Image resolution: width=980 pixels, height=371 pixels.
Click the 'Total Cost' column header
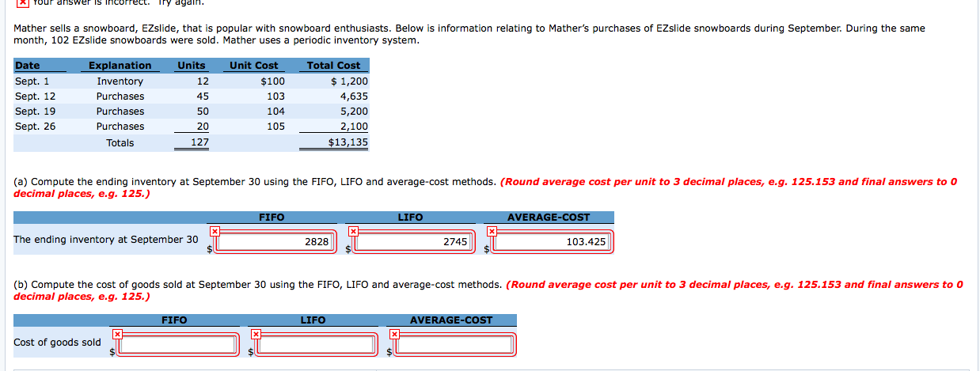pos(333,66)
